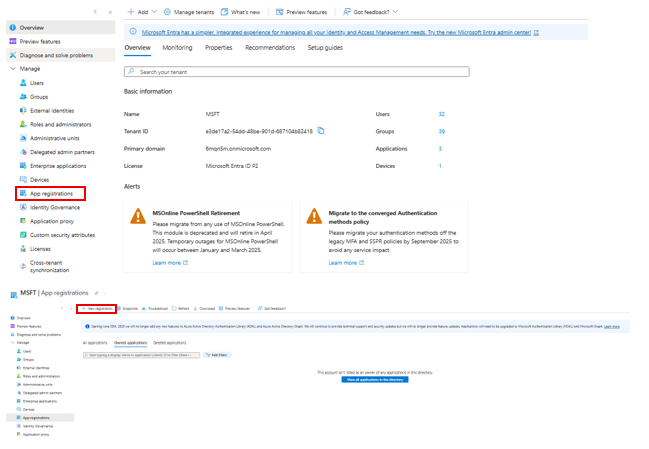Viewport: 649px width, 449px height.
Task: Click the Licenses icon in upper sidebar
Action: point(23,249)
